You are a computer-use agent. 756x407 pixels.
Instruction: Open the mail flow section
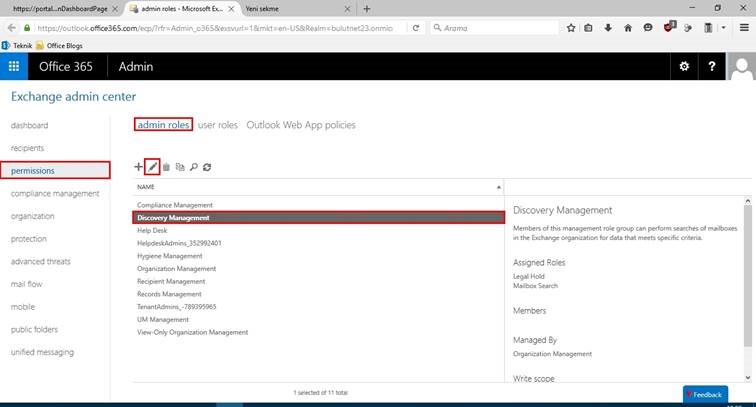[x=27, y=284]
